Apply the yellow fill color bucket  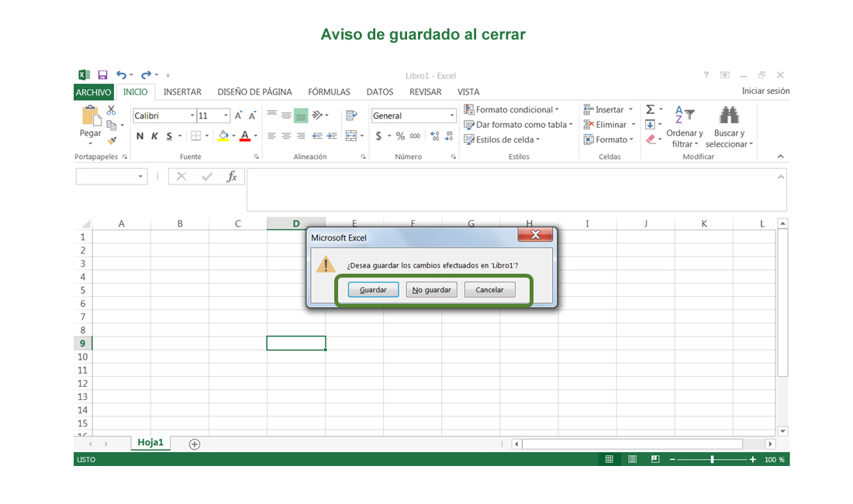coord(223,136)
